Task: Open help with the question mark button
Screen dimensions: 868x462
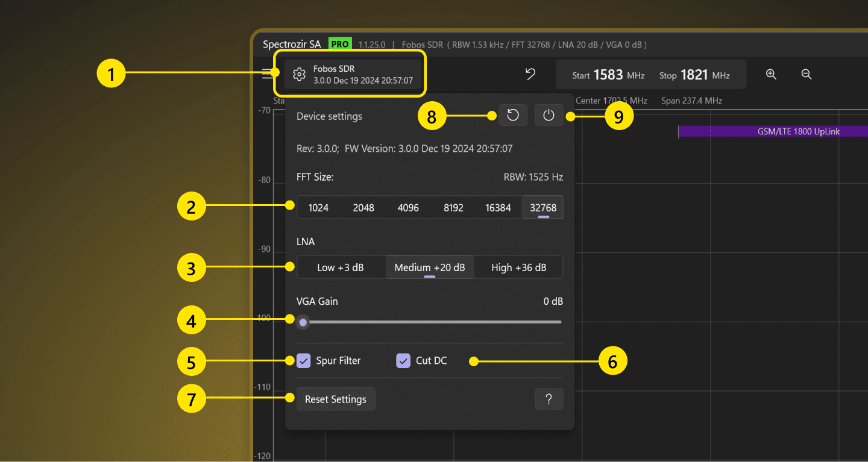Action: tap(549, 399)
